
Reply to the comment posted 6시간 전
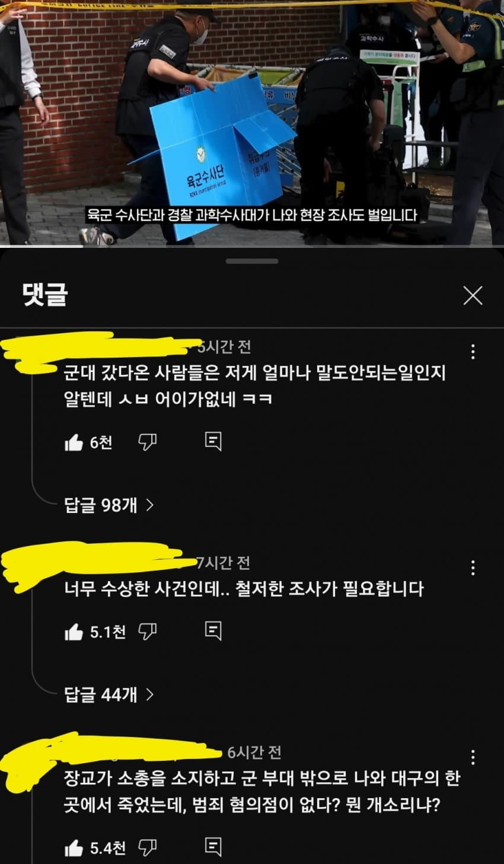[213, 847]
